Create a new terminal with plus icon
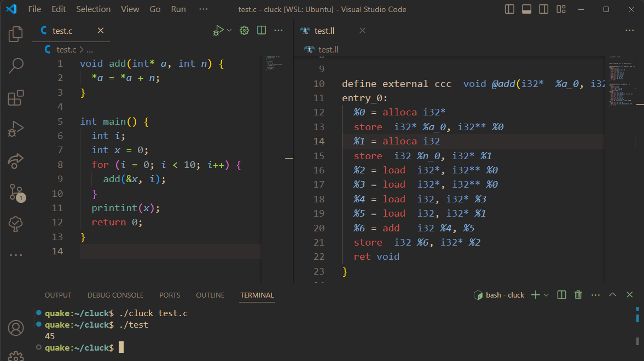Image resolution: width=644 pixels, height=361 pixels. [535, 295]
